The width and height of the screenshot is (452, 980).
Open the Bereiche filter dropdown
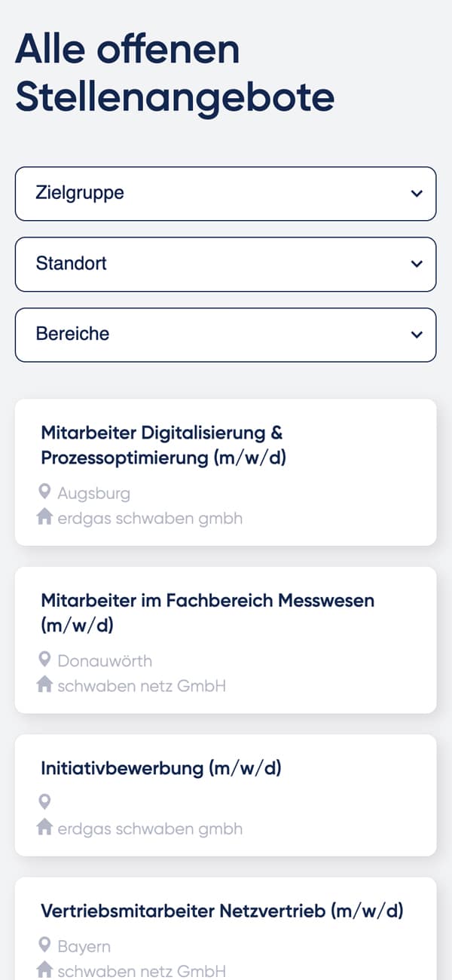point(225,335)
